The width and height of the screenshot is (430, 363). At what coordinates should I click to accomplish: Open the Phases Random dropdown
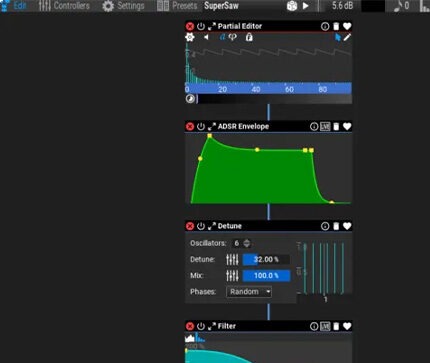(249, 292)
